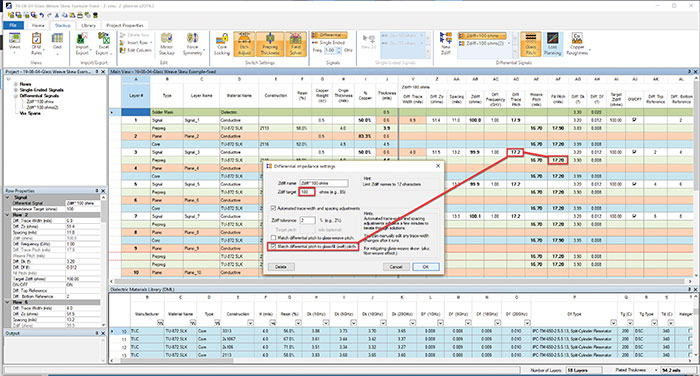
Task: Click the Zdiff tolerance input field
Action: (x=307, y=221)
